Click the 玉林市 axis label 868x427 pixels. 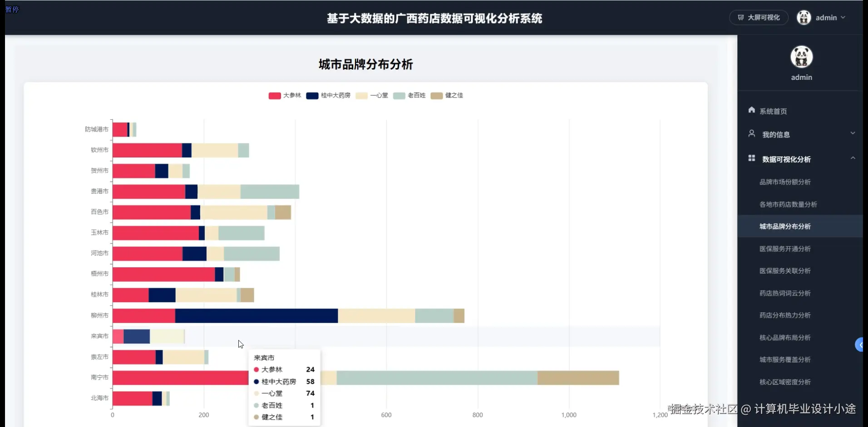pyautogui.click(x=99, y=232)
